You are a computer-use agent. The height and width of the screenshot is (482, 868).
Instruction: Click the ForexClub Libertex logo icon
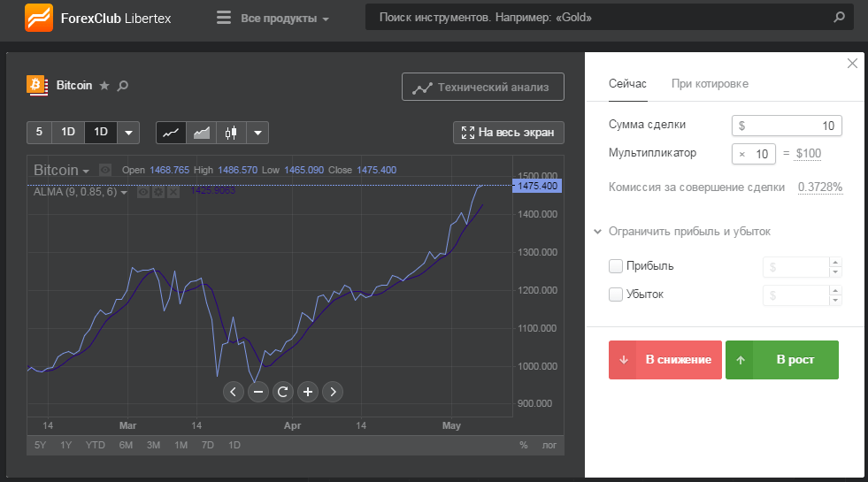pos(39,18)
